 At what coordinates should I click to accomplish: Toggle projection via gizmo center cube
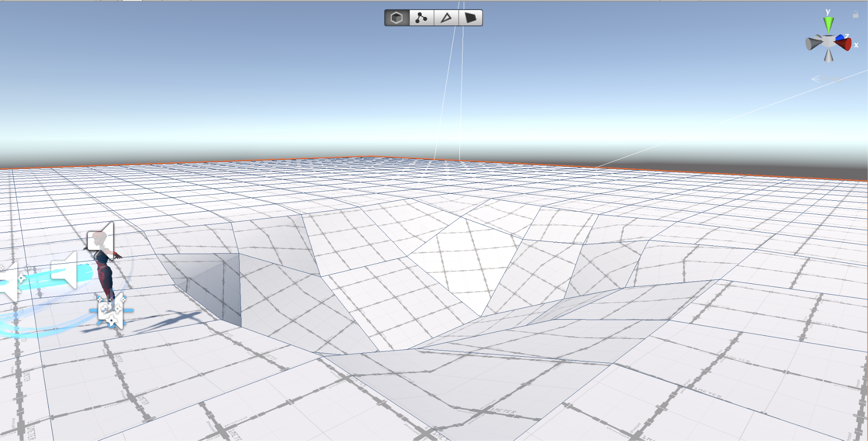(828, 41)
